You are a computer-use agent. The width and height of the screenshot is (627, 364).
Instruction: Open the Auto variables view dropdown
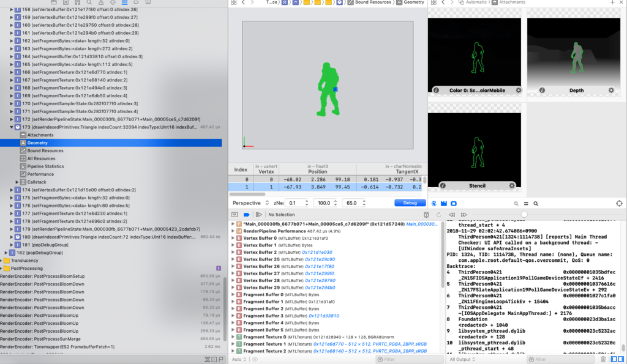point(239,359)
